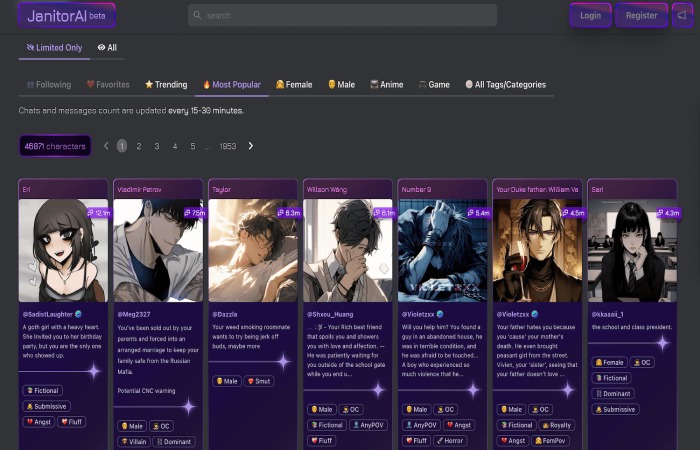
Task: Click the 4.3m chat count on Sari
Action: [668, 213]
